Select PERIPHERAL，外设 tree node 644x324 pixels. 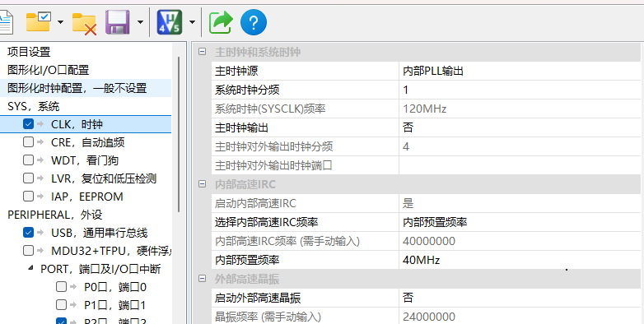[x=54, y=215]
